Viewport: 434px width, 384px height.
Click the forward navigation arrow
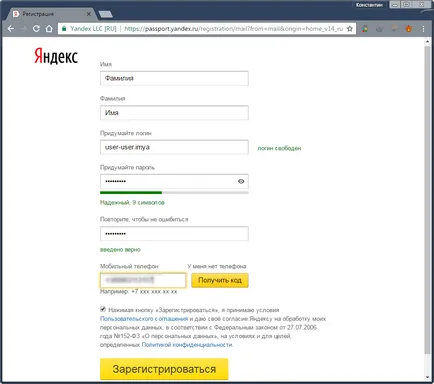point(23,29)
